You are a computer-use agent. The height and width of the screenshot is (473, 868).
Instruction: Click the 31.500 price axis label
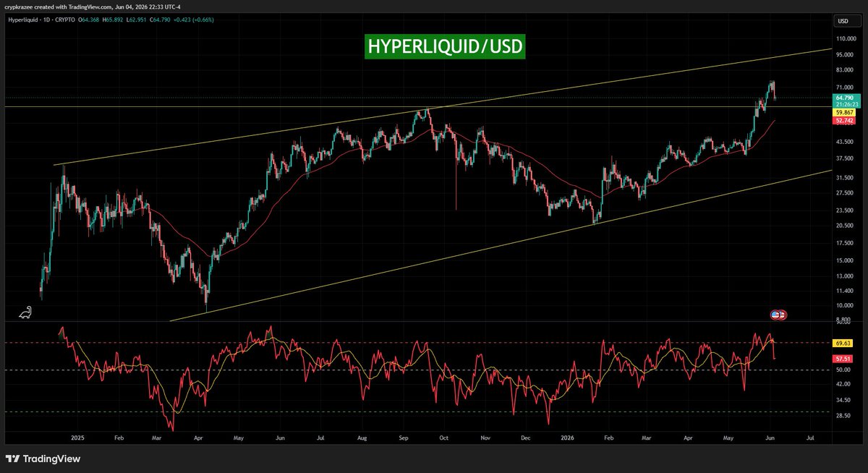845,177
